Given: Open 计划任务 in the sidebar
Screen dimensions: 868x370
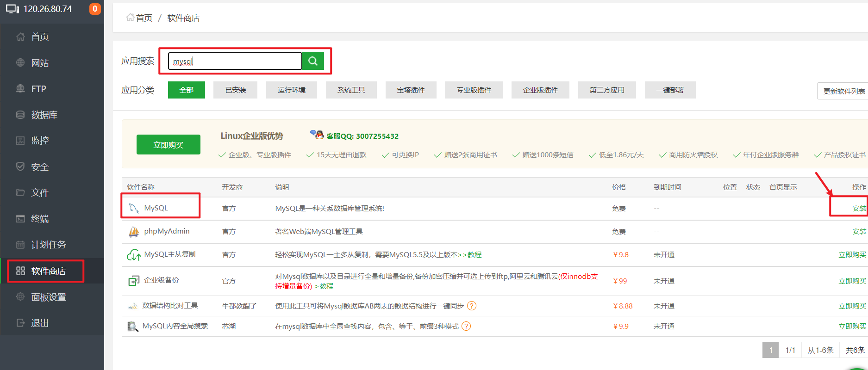Looking at the screenshot, I should [52, 245].
